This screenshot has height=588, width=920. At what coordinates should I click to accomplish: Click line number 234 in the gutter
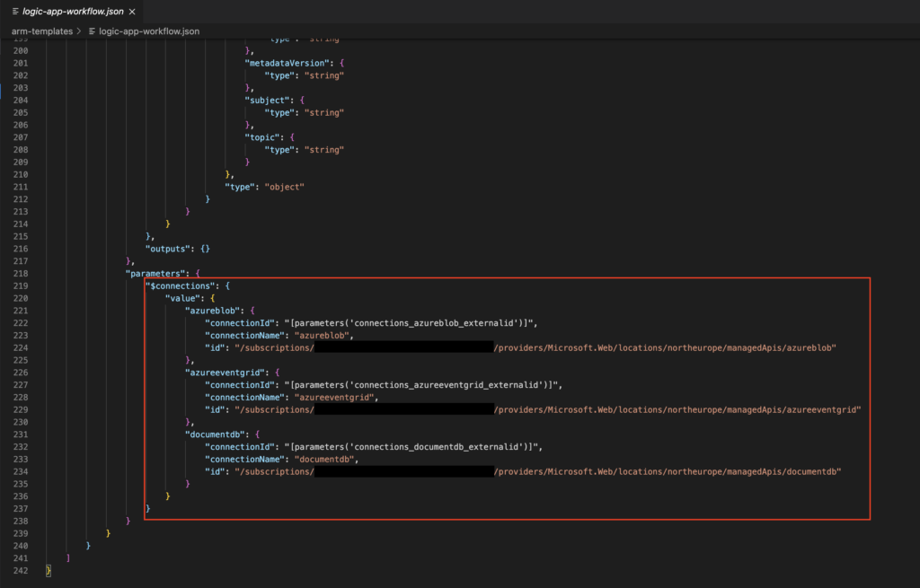click(21, 472)
